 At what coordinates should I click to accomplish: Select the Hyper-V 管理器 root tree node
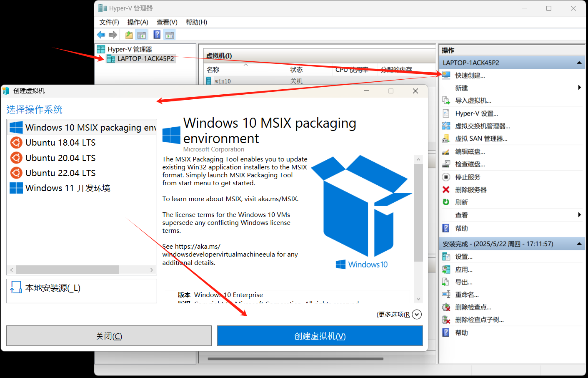130,49
